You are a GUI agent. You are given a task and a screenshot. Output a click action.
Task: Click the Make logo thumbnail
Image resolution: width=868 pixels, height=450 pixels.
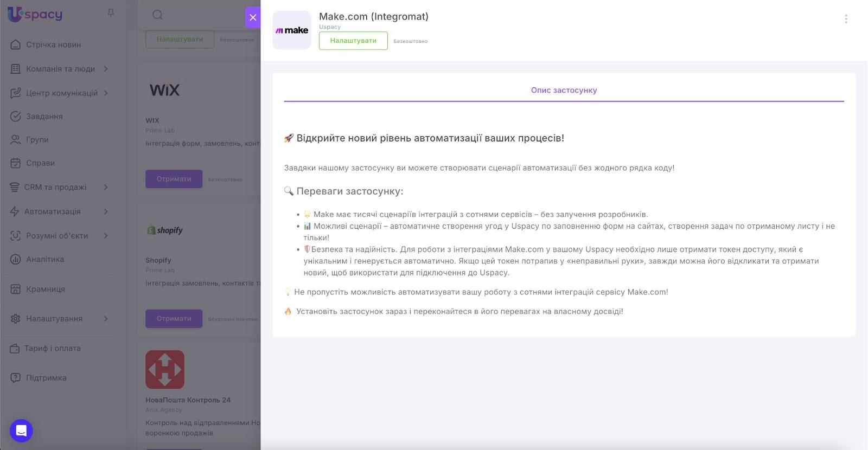click(292, 30)
